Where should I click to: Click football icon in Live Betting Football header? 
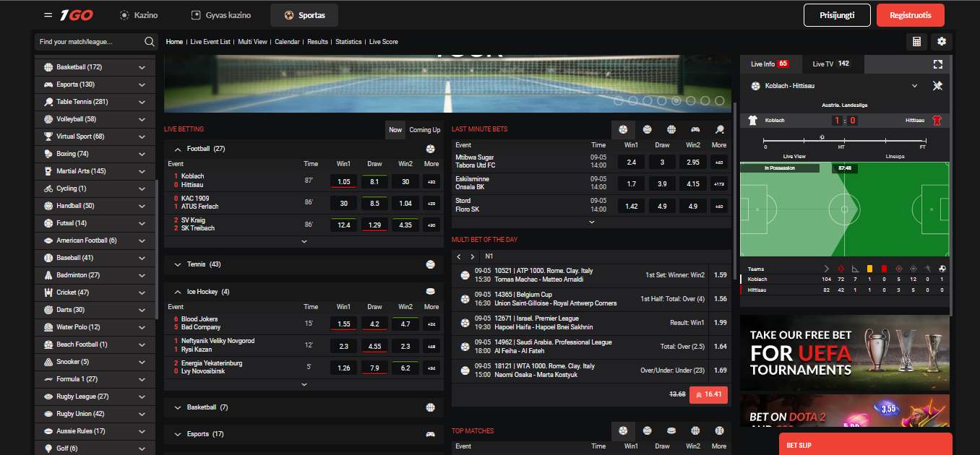pos(431,149)
